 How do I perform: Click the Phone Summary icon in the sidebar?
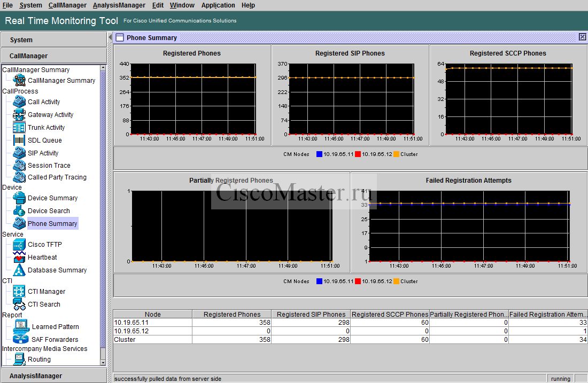point(19,223)
